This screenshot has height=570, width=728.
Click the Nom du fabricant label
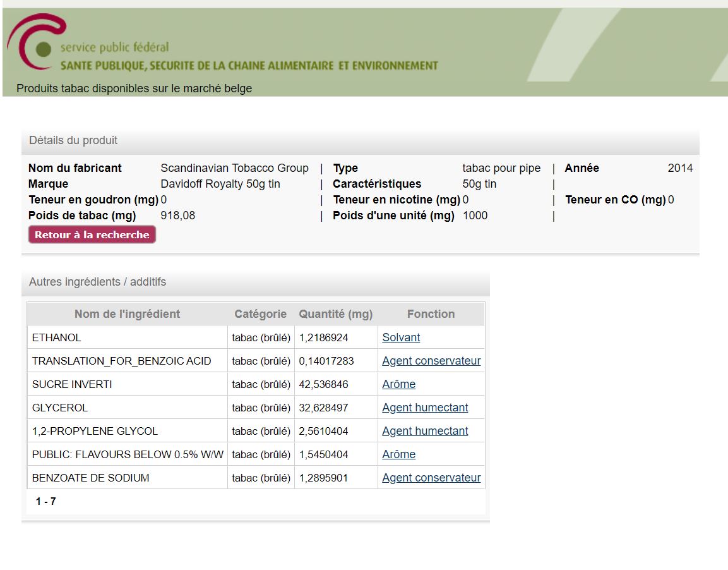[75, 168]
